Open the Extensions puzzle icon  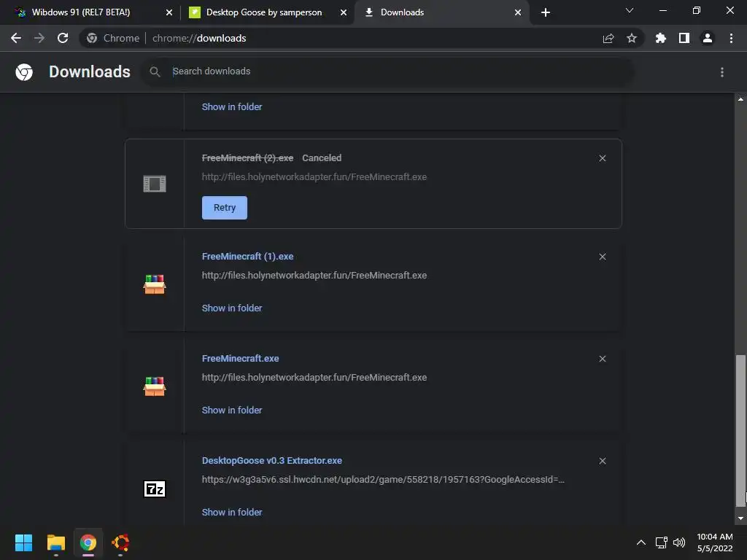(x=660, y=38)
